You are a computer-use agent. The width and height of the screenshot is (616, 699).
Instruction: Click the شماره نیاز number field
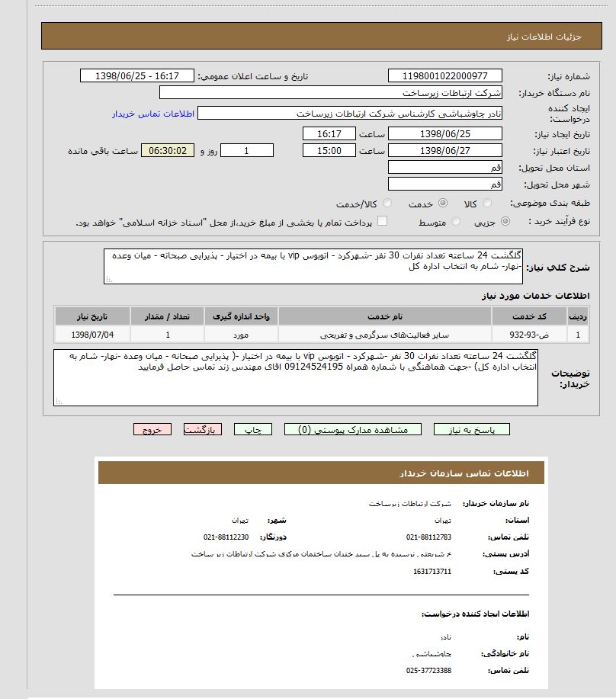pyautogui.click(x=445, y=76)
